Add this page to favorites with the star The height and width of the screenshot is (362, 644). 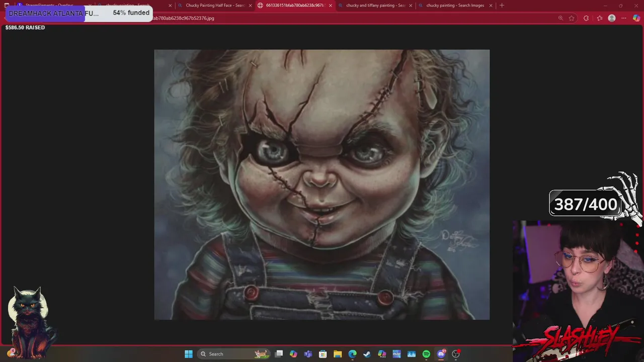pyautogui.click(x=572, y=18)
